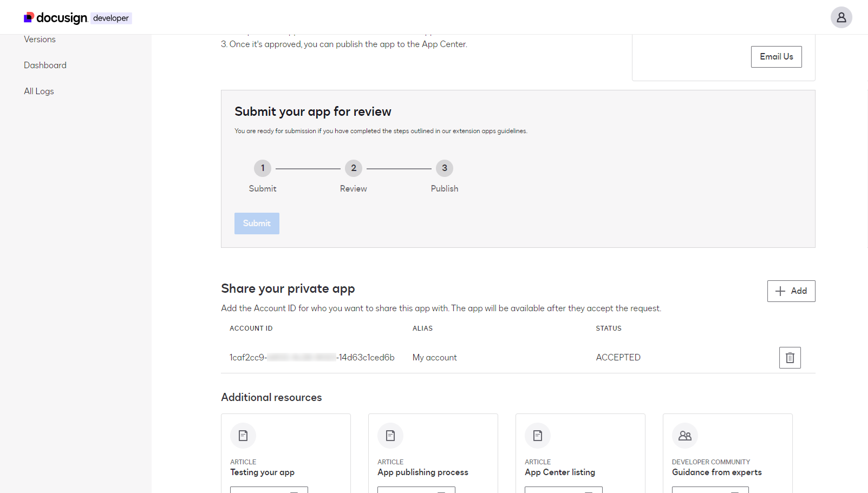Open the Testing your app article

pos(262,472)
